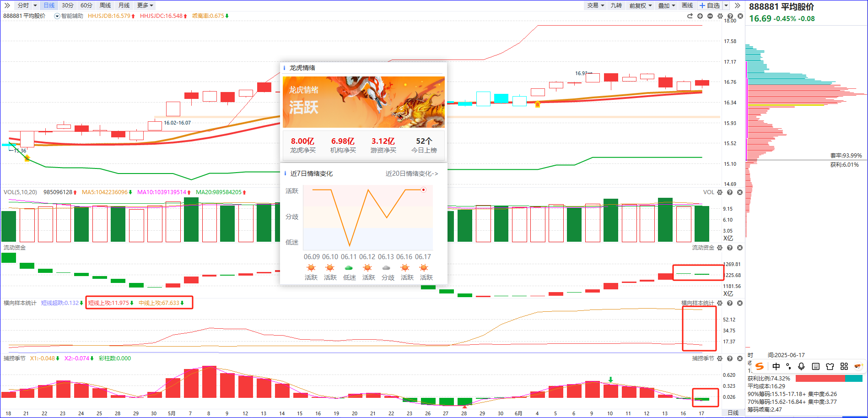Switch to the 30分 period tab

(68, 5)
